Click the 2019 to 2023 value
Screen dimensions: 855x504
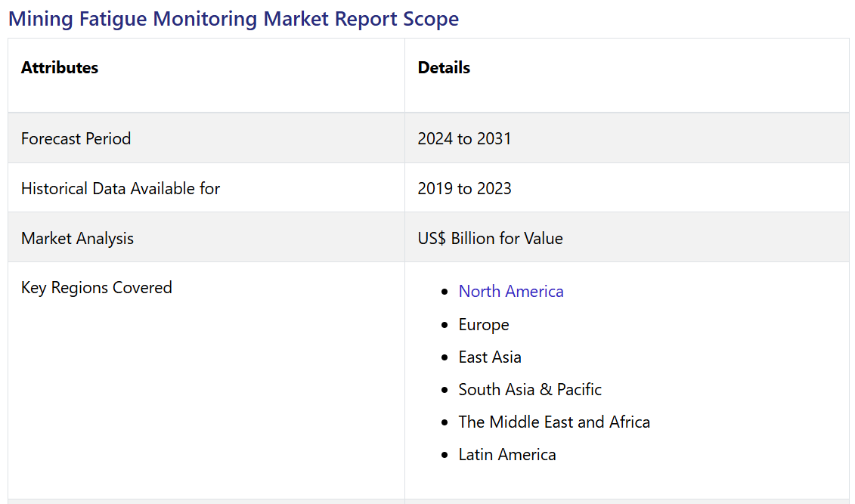(x=464, y=189)
